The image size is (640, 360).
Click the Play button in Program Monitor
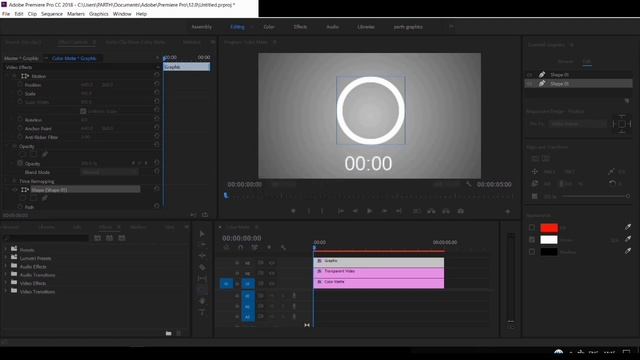click(369, 211)
